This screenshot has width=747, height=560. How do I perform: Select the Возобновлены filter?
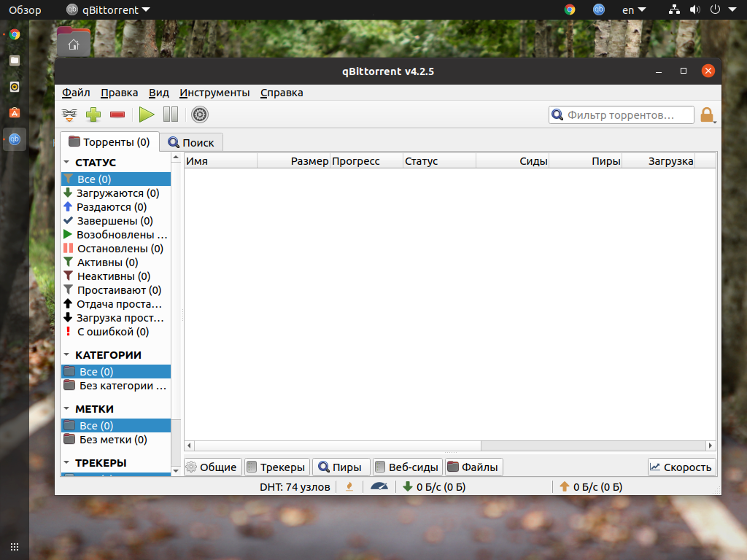[x=116, y=234]
